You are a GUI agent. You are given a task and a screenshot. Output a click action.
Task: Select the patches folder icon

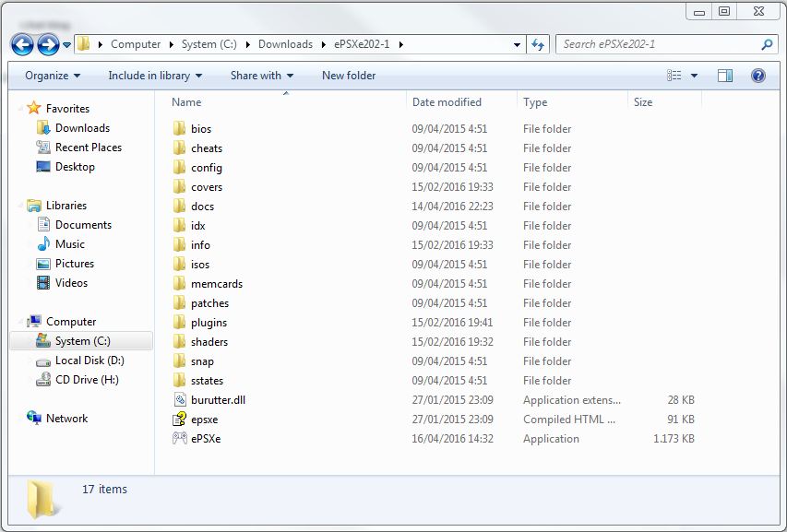pyautogui.click(x=179, y=302)
